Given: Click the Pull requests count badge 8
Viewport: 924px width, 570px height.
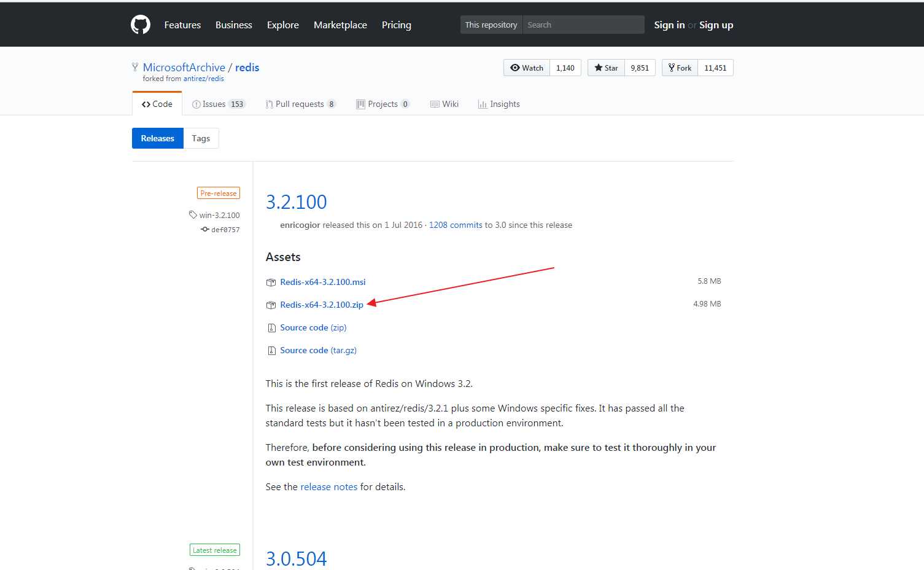Looking at the screenshot, I should click(x=332, y=104).
